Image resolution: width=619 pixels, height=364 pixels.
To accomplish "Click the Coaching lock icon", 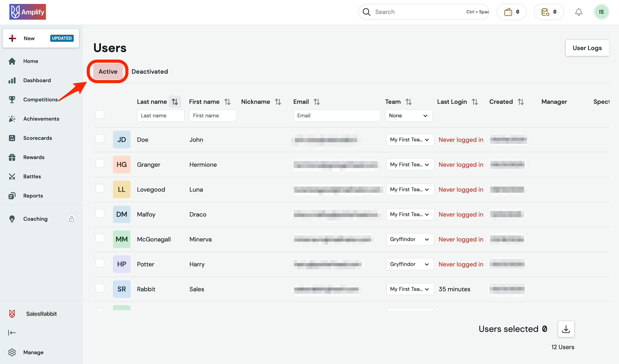I will [71, 218].
